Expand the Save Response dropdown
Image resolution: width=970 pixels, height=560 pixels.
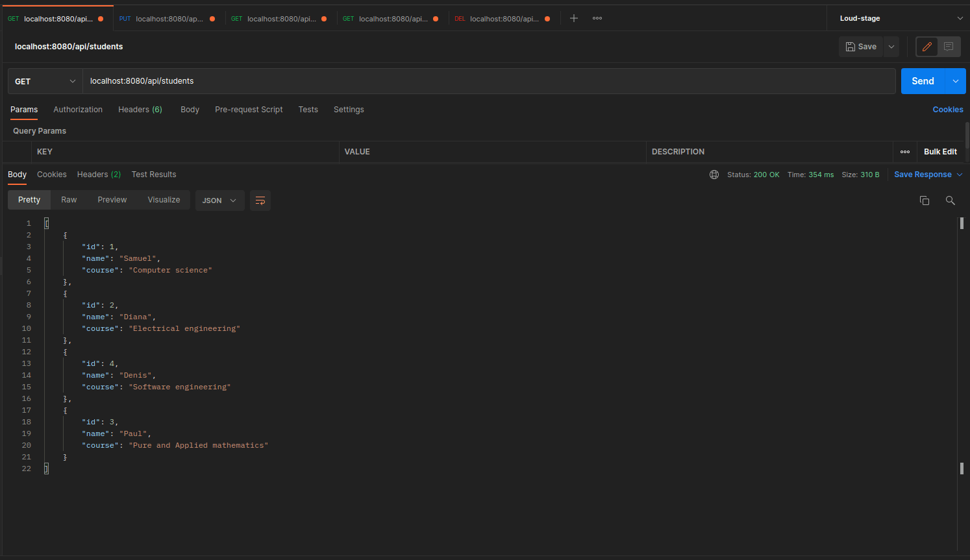[960, 175]
